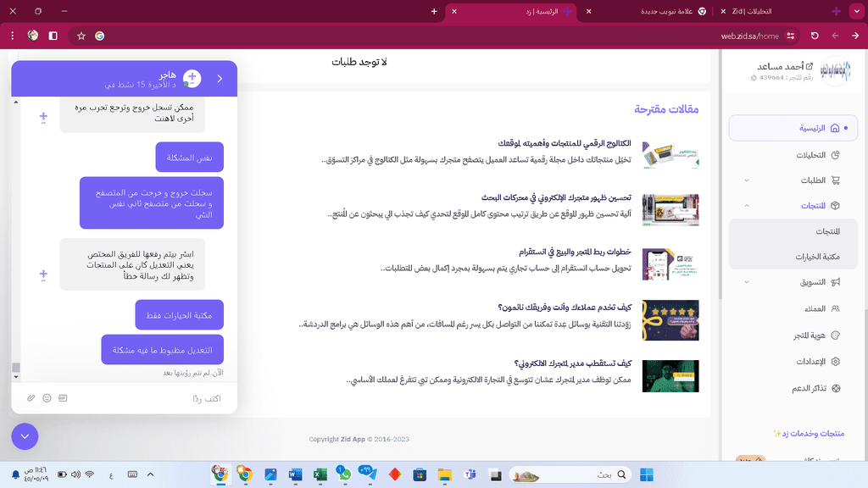The height and width of the screenshot is (488, 868).
Task: Click the analytics pie chart icon
Action: tap(835, 155)
